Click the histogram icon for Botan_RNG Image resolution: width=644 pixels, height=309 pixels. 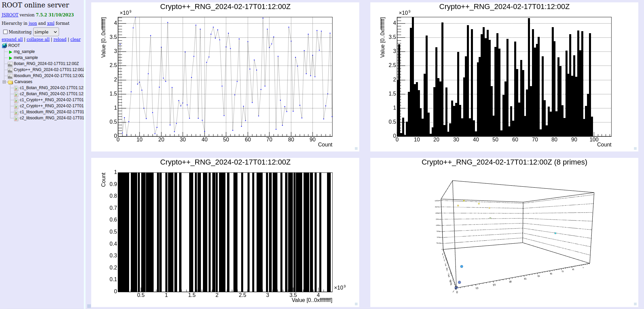(10, 64)
